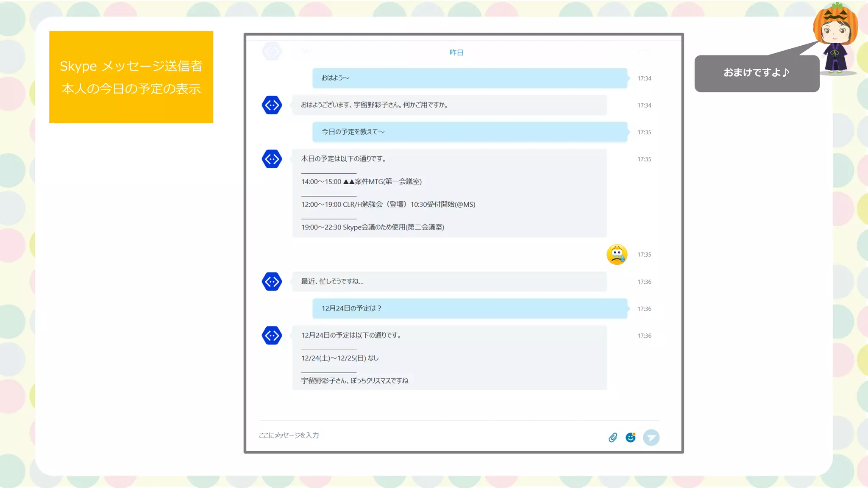
Task: Click the おまけですよ♪ speech bubble
Action: coord(757,73)
